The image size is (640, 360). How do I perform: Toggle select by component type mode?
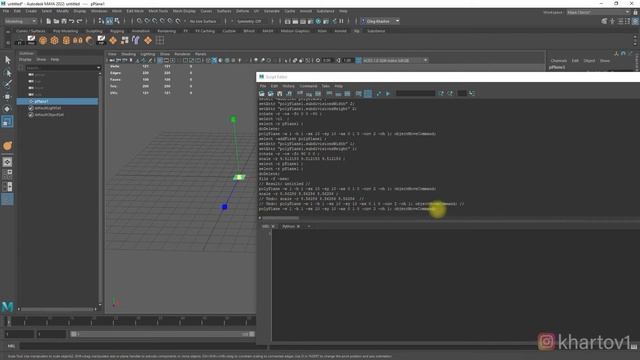coord(117,21)
